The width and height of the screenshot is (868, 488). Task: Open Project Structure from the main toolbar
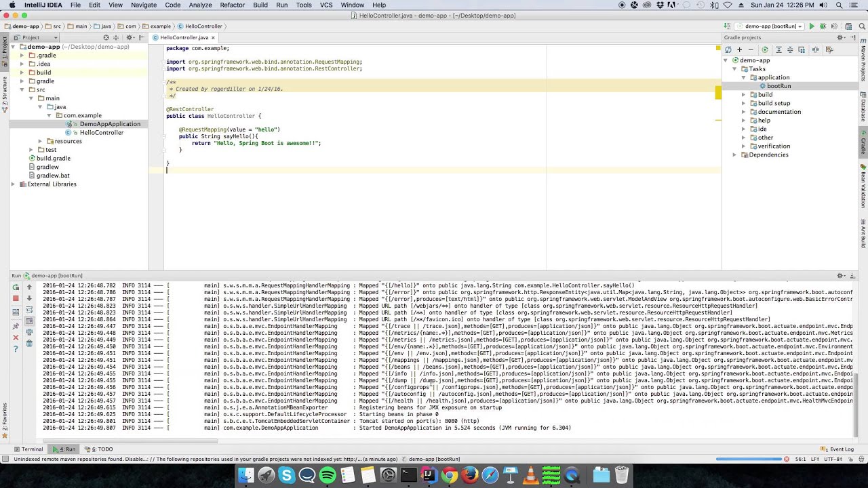pos(848,26)
